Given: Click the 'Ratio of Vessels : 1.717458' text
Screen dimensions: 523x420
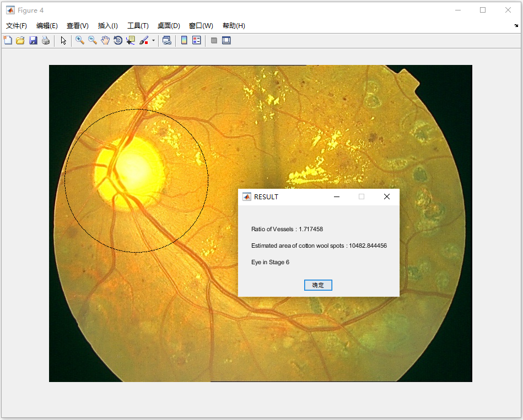Looking at the screenshot, I should [x=287, y=229].
